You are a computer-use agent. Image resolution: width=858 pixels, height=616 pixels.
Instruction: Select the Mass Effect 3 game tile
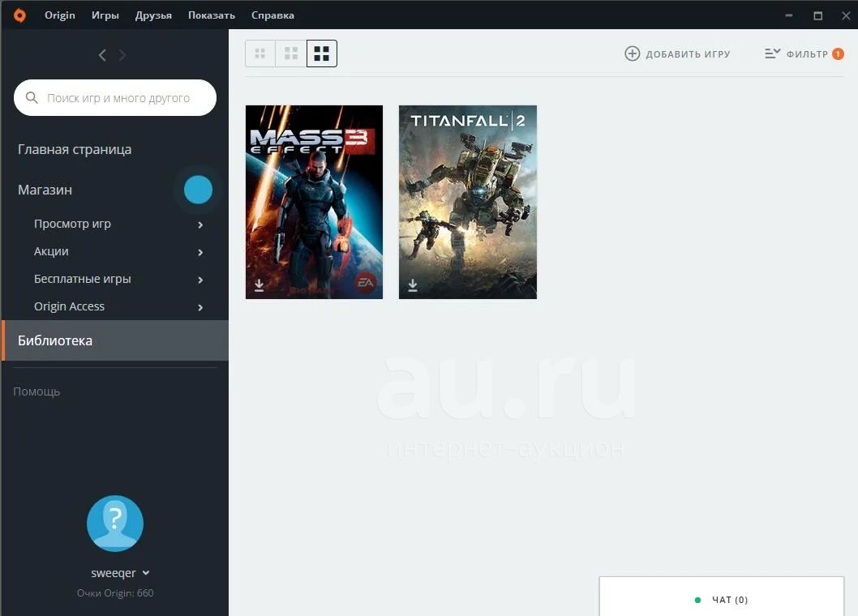[314, 202]
